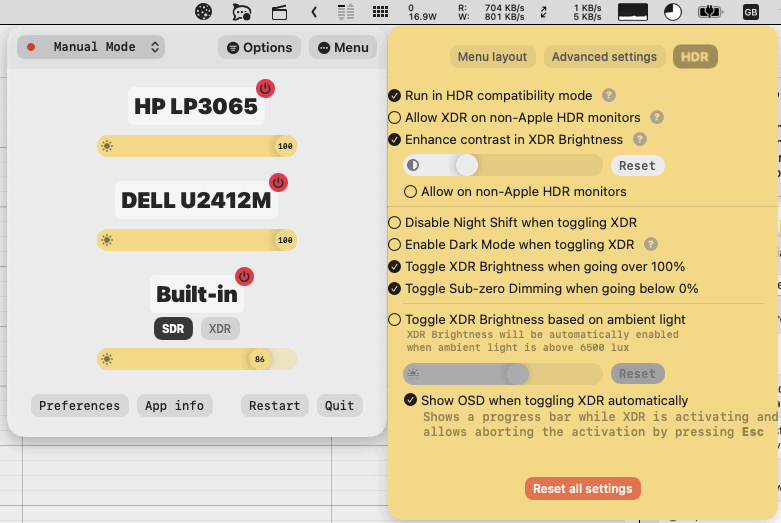Screen dimensions: 781x523
Task: Click the Built-in display name
Action: pyautogui.click(x=197, y=294)
